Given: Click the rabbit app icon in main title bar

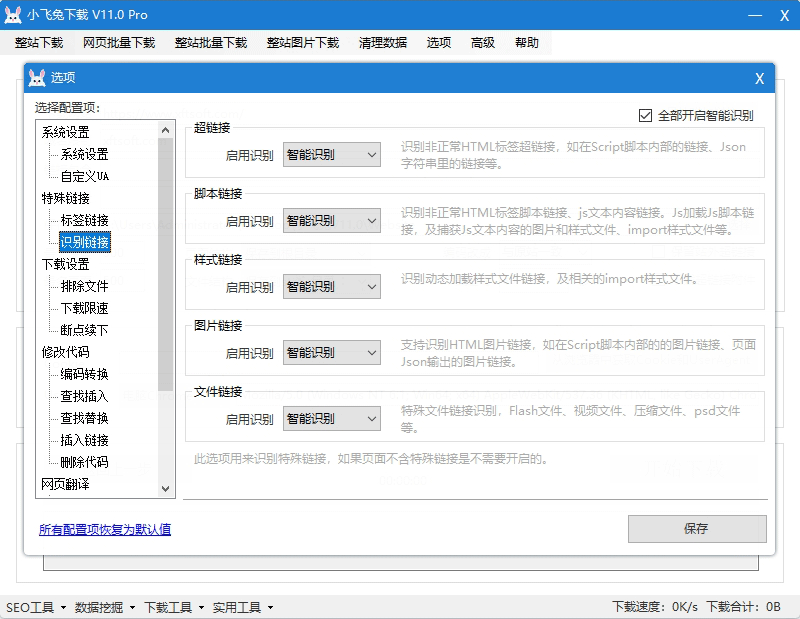Looking at the screenshot, I should pyautogui.click(x=15, y=15).
